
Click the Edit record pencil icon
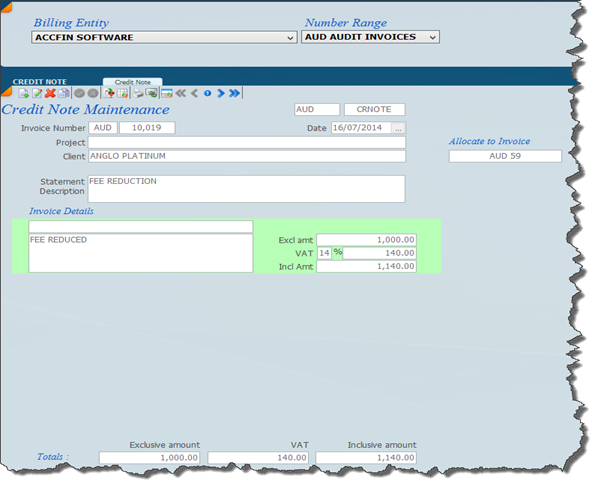pos(37,93)
